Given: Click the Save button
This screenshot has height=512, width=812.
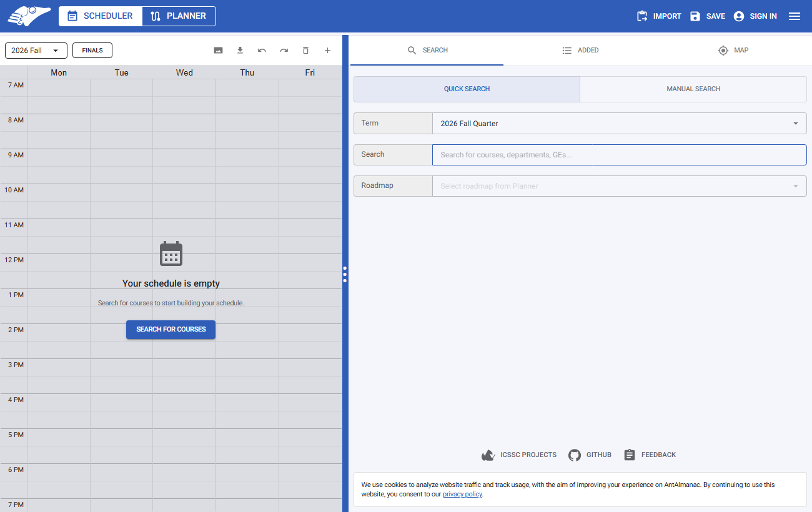Looking at the screenshot, I should tap(708, 16).
